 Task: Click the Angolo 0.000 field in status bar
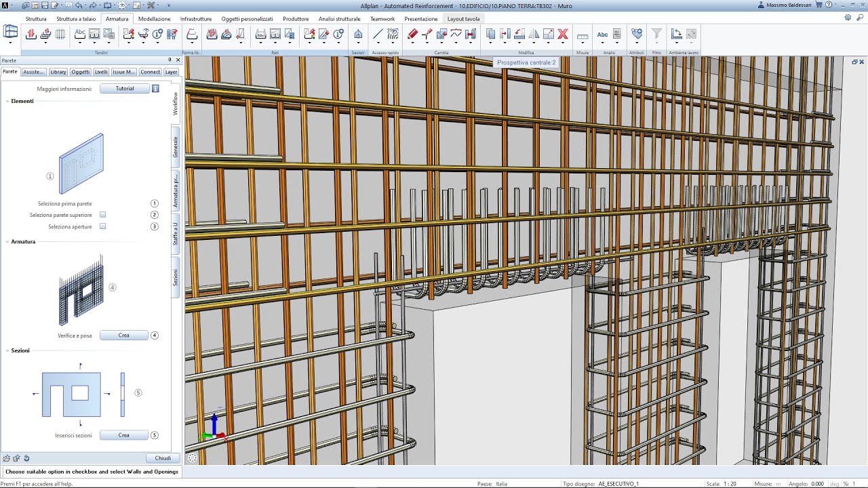[817, 484]
